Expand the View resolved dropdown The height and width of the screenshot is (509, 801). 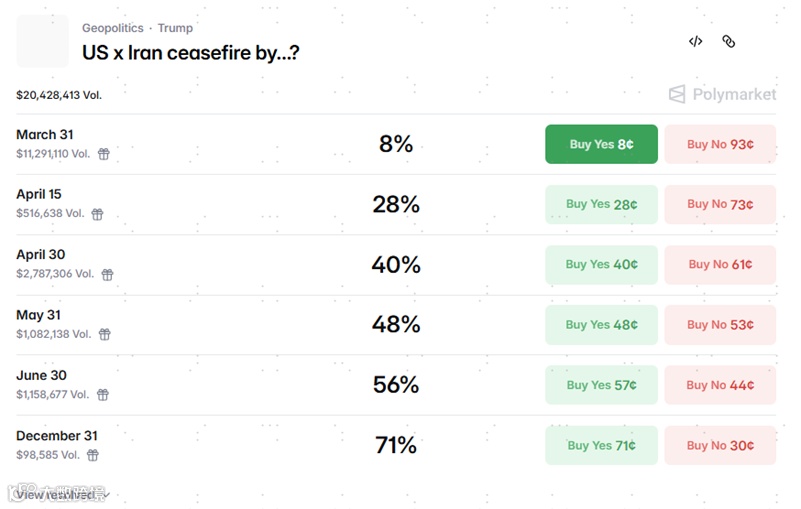pyautogui.click(x=62, y=494)
